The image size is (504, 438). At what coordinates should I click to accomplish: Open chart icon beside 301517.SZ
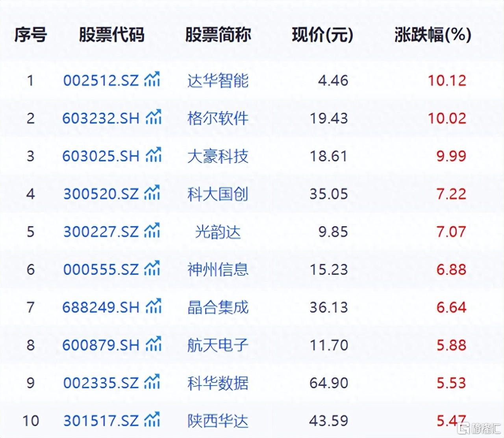click(x=152, y=420)
